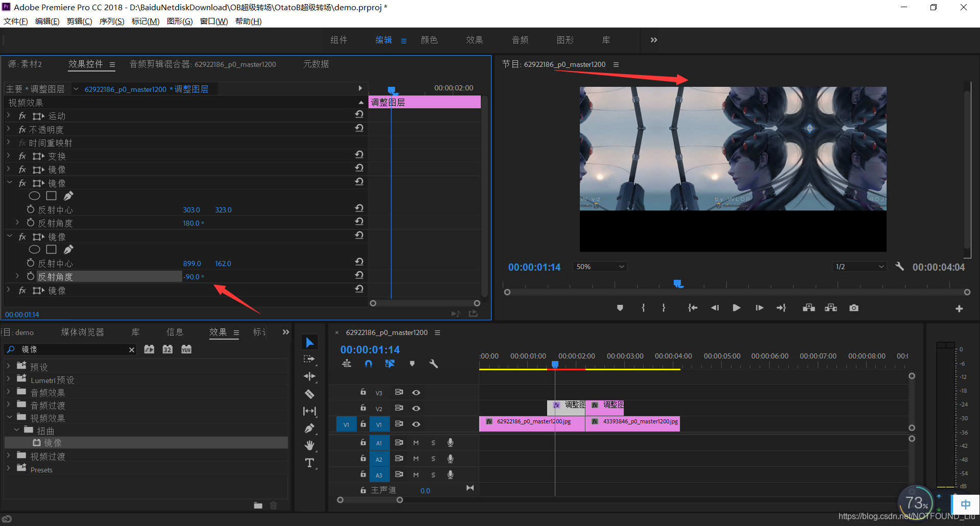
Task: Select the Track Select Forward tool
Action: click(x=309, y=360)
